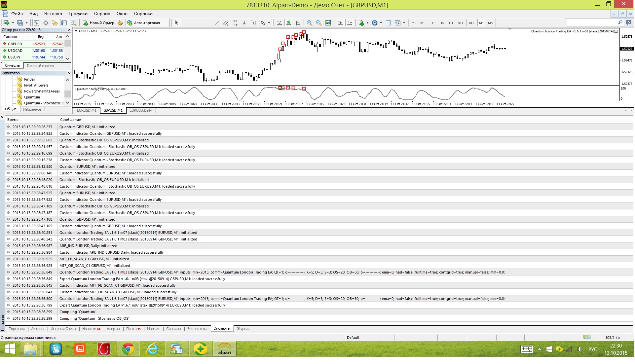Toggle the Data Window crosshair icon
Screen dimensions: 635x364
pyautogui.click(x=46, y=23)
